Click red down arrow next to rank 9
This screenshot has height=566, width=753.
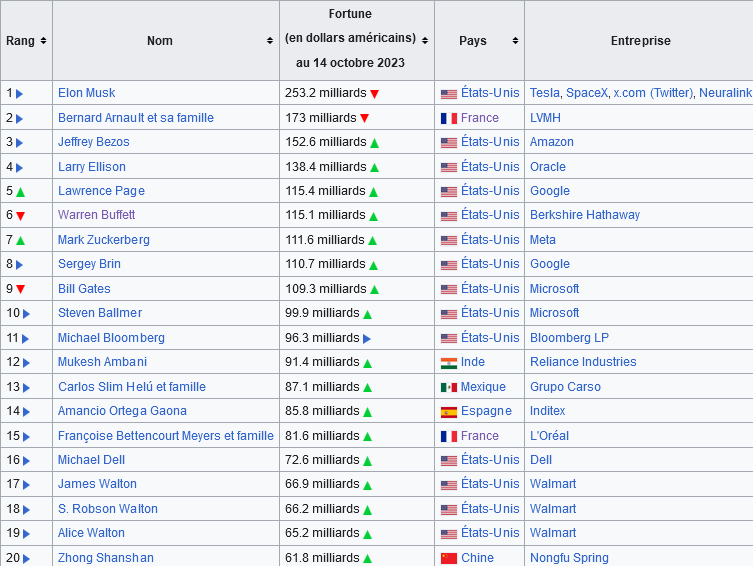[20, 289]
